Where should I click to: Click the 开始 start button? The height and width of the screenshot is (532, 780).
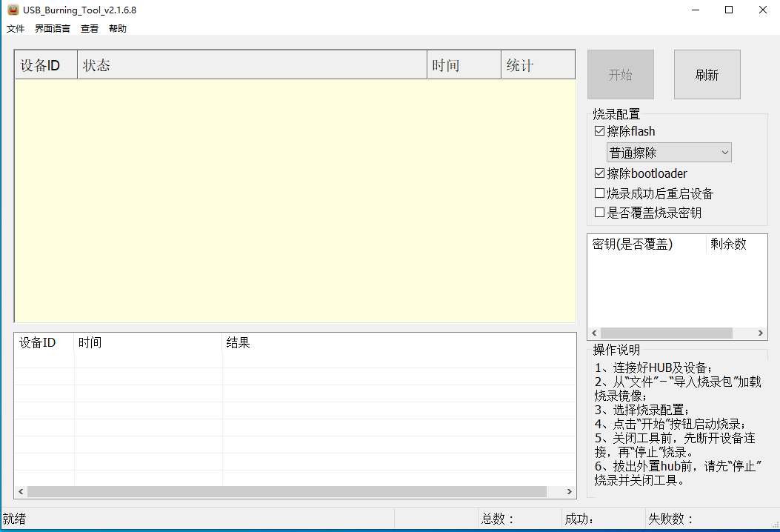[x=620, y=74]
